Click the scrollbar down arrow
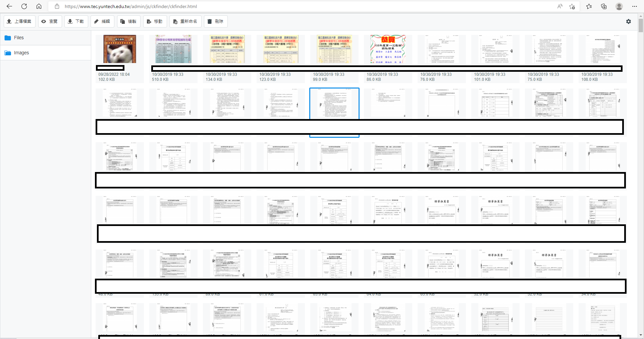The image size is (644, 339). pyautogui.click(x=641, y=335)
